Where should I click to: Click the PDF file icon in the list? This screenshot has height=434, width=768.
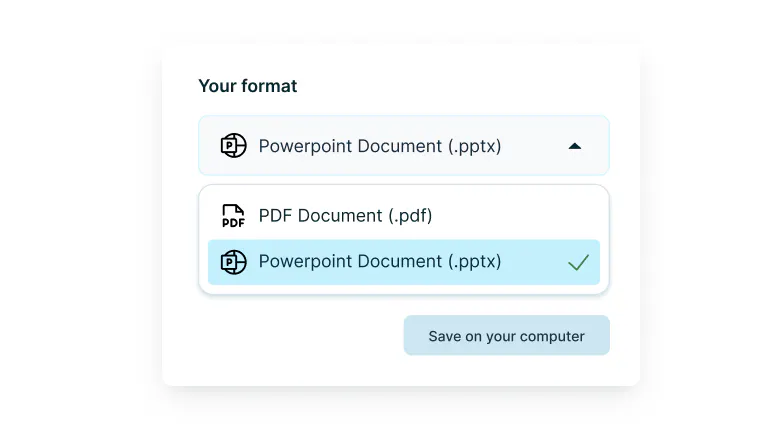coord(233,216)
